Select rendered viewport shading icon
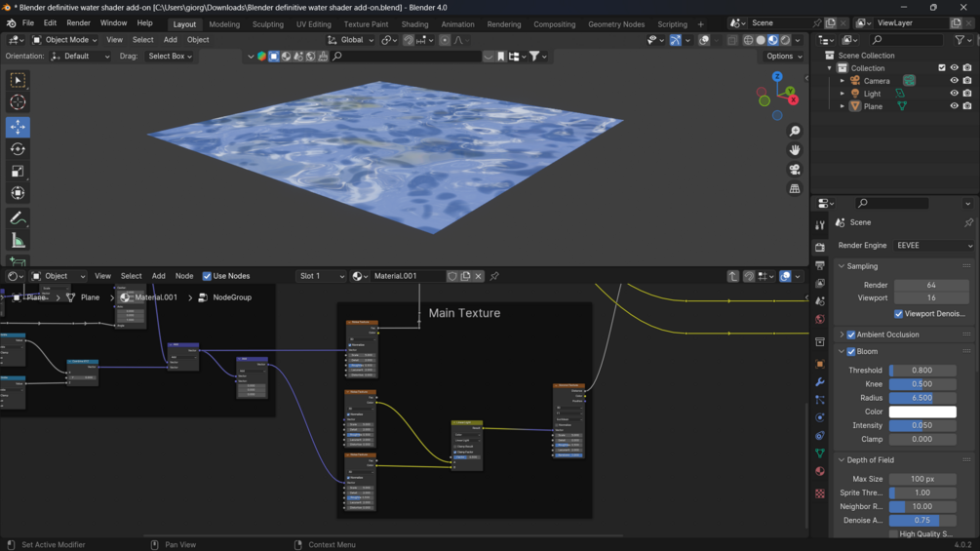This screenshot has height=551, width=980. [x=785, y=40]
